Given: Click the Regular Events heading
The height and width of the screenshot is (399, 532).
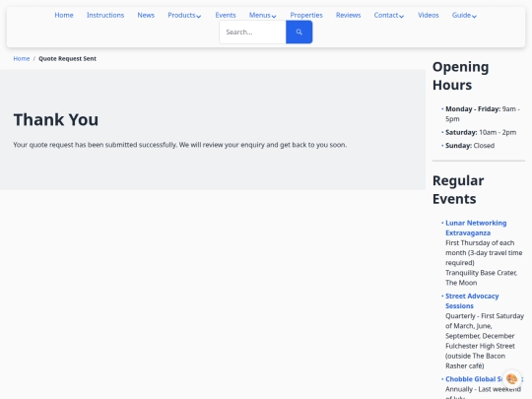Looking at the screenshot, I should click(x=458, y=190).
